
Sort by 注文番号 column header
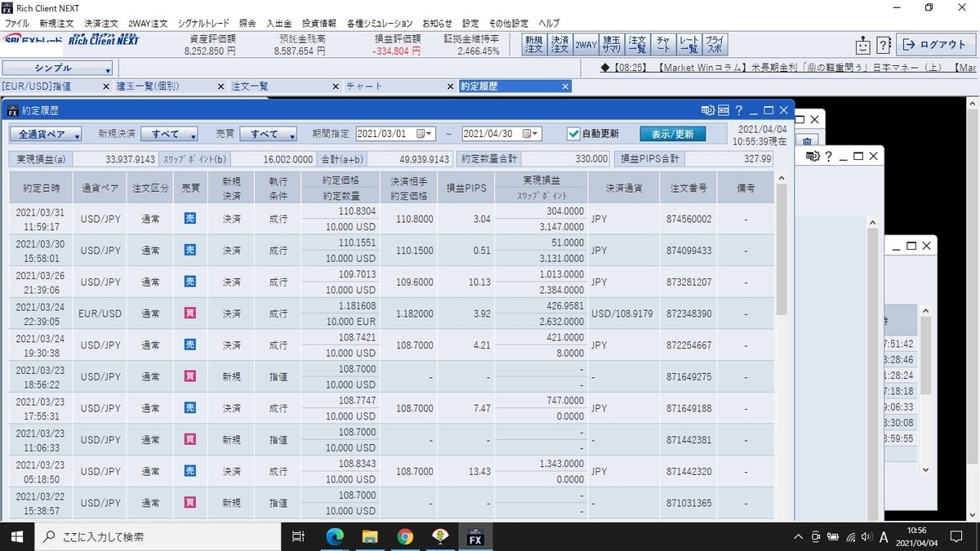coord(687,187)
